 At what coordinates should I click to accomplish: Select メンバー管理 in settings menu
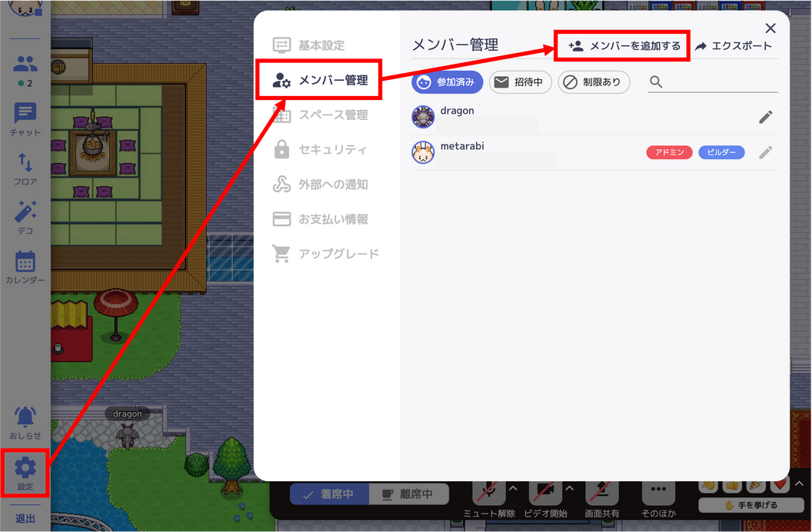click(320, 80)
